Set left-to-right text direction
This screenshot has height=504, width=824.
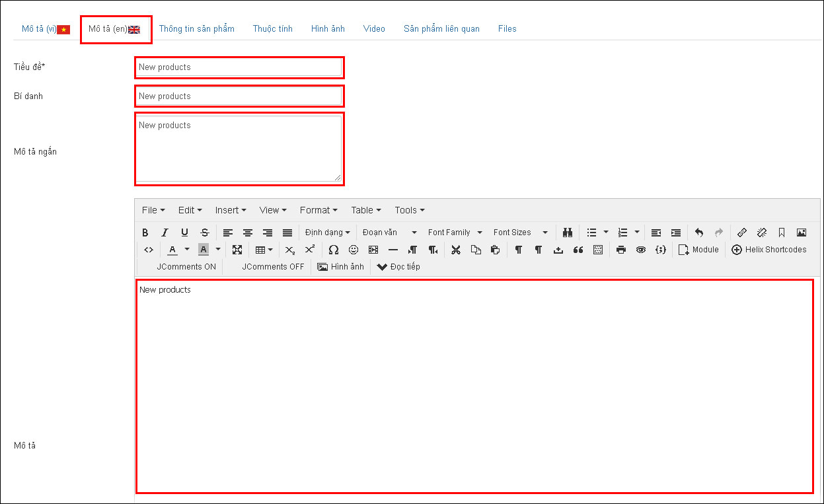(x=413, y=250)
